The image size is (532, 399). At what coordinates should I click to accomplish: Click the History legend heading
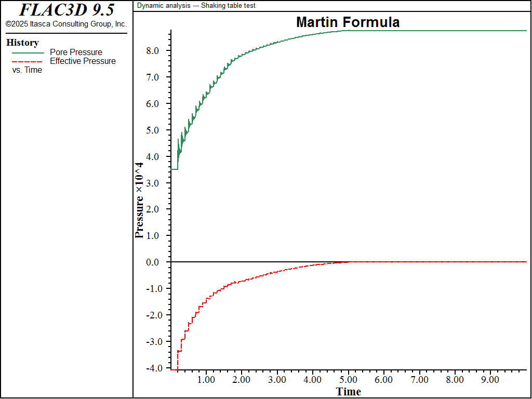click(x=22, y=43)
